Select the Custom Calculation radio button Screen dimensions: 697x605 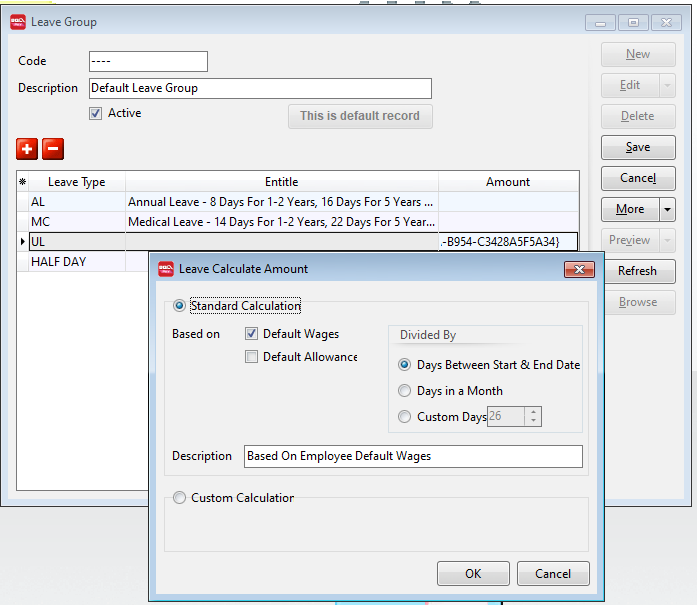tap(180, 498)
